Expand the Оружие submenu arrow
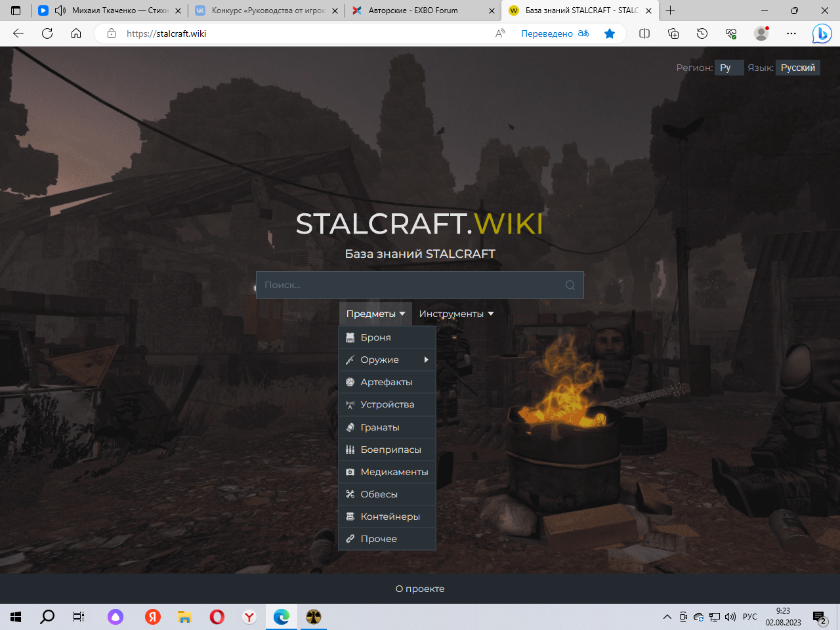The height and width of the screenshot is (630, 840). click(426, 360)
